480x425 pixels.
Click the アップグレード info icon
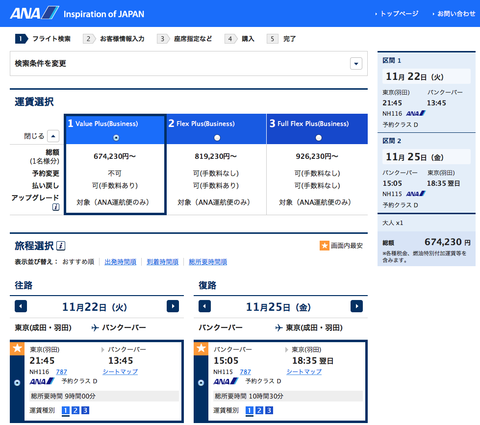[x=56, y=207]
